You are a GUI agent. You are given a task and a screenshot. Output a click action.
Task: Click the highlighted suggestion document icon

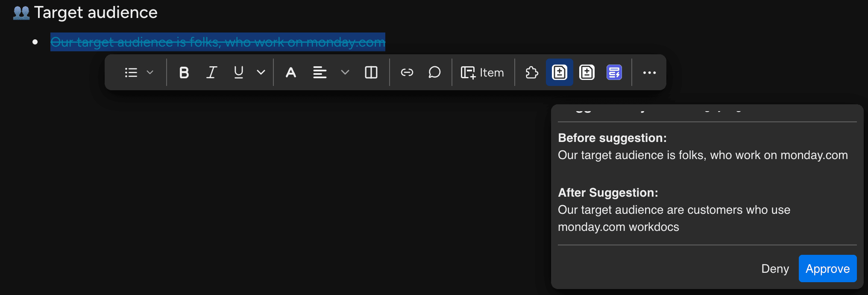[560, 73]
